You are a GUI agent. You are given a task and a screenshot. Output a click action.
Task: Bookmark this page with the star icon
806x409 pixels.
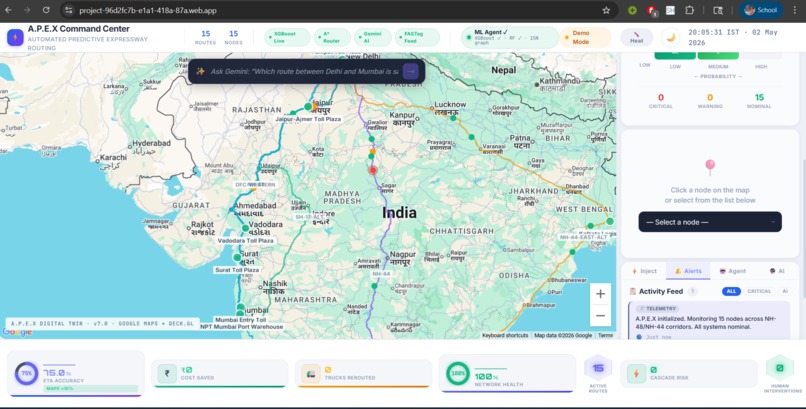606,10
